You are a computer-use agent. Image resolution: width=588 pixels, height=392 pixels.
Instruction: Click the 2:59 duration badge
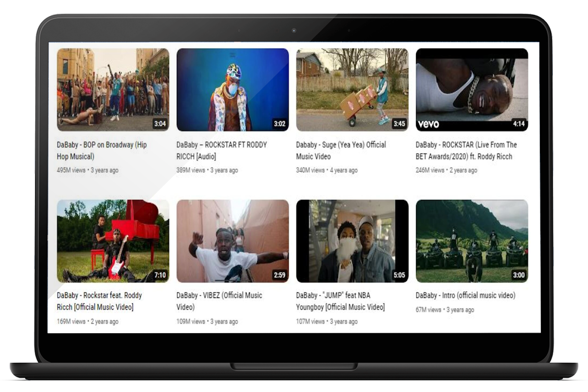[x=280, y=275]
